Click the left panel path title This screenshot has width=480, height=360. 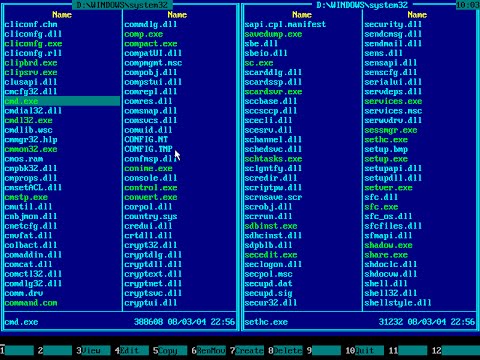122,5
